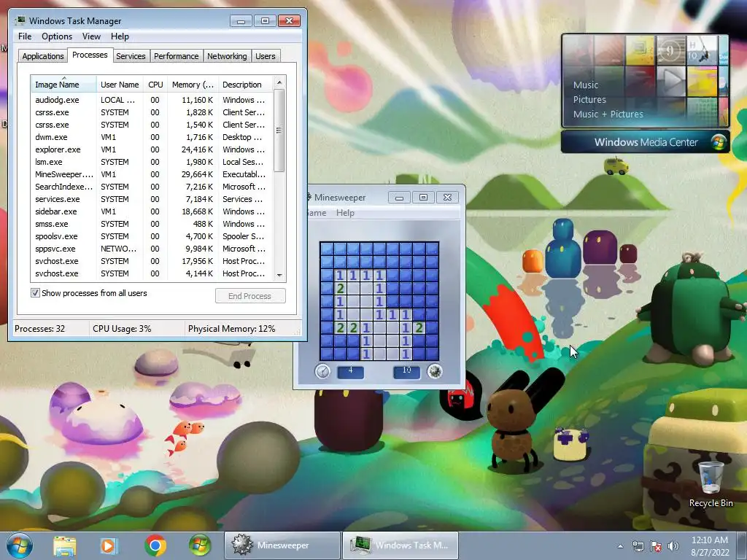Open Minesweeper Game menu
This screenshot has height=560, width=747.
point(317,213)
